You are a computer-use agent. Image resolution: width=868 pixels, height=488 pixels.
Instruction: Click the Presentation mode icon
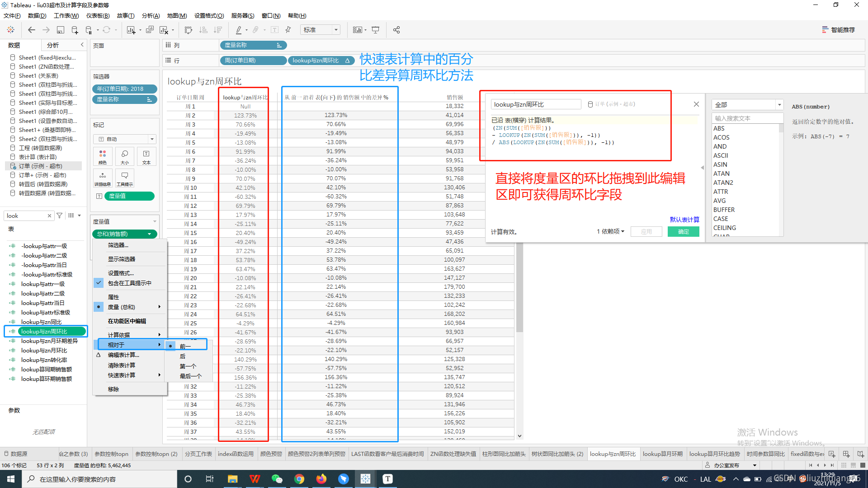[x=375, y=30]
